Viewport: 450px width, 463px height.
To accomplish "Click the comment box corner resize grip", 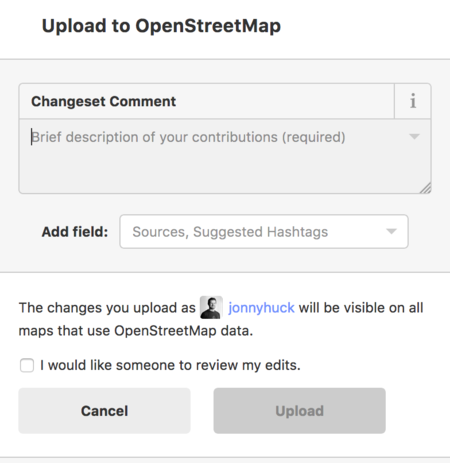I will pyautogui.click(x=425, y=188).
